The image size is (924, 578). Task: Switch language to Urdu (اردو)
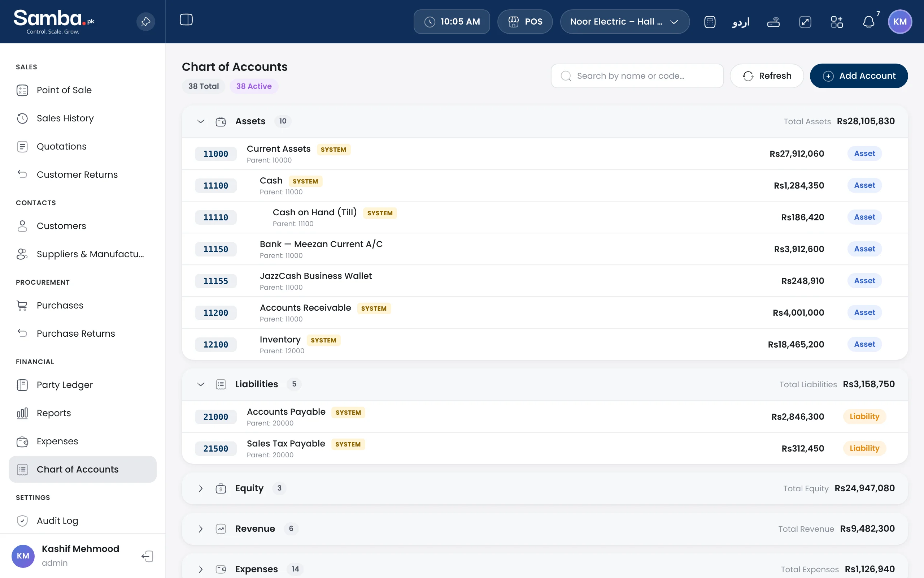(x=741, y=22)
